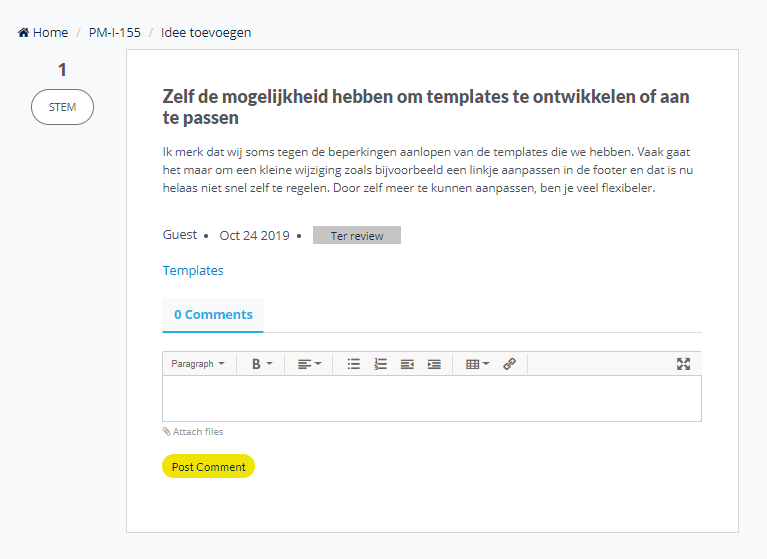Increase indent in the comment editor
Image resolution: width=767 pixels, height=559 pixels.
coord(434,364)
